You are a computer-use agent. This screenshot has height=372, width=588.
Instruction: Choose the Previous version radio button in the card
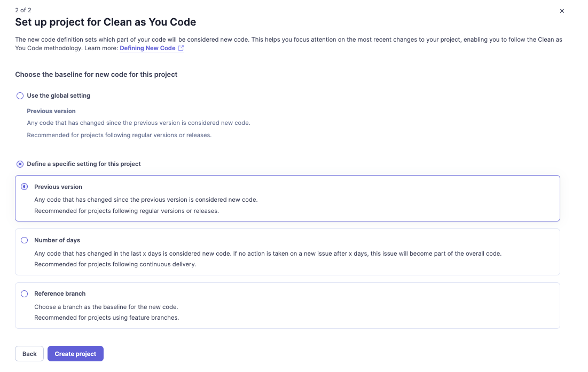24,187
